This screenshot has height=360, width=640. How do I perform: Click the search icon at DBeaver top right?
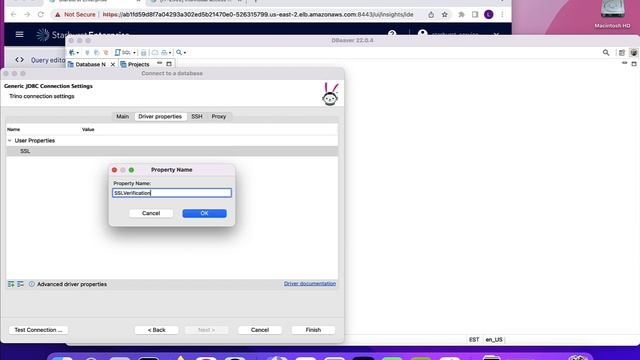(x=606, y=53)
